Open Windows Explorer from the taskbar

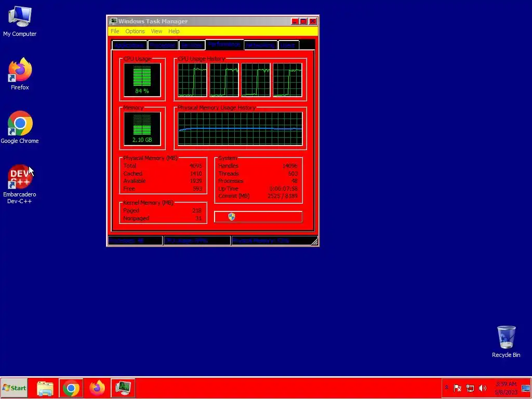[45, 388]
